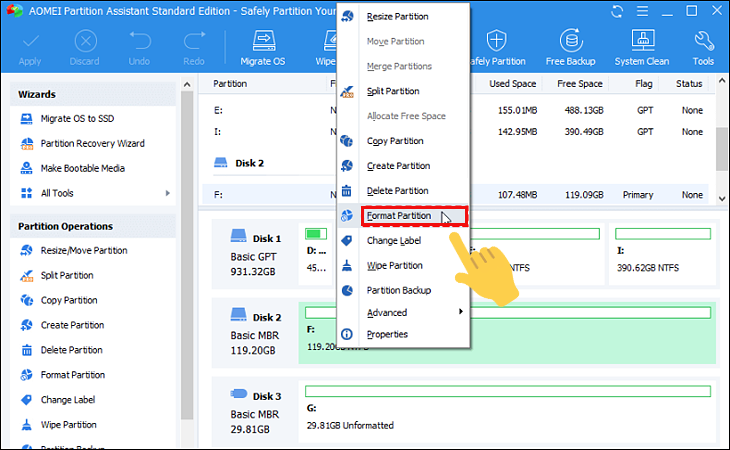Click the Disk 3 USB drive icon
This screenshot has height=450, width=730.
pyautogui.click(x=239, y=394)
